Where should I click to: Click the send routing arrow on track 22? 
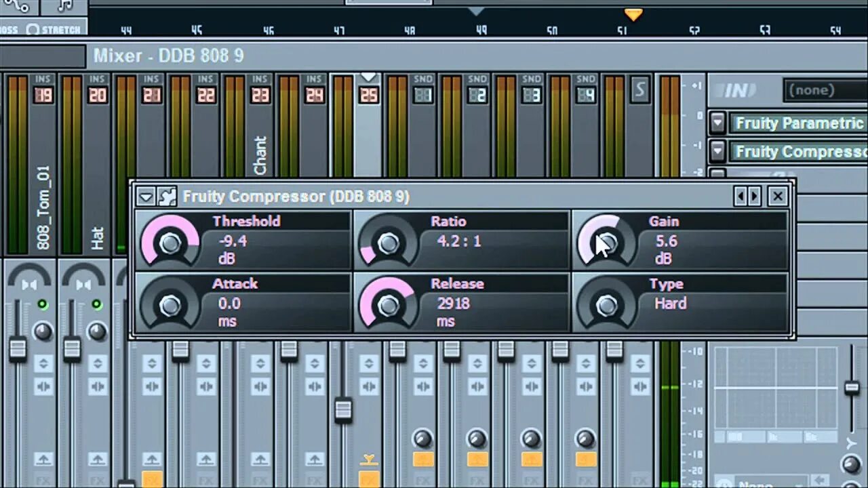206,460
